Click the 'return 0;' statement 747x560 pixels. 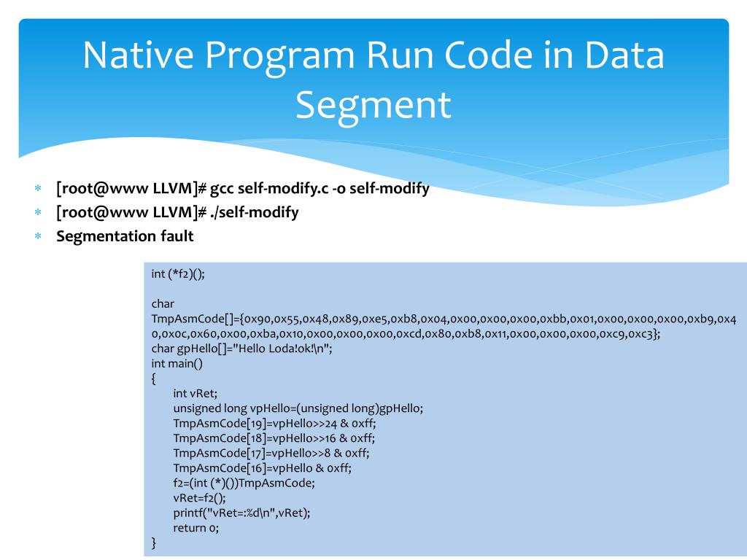196,528
